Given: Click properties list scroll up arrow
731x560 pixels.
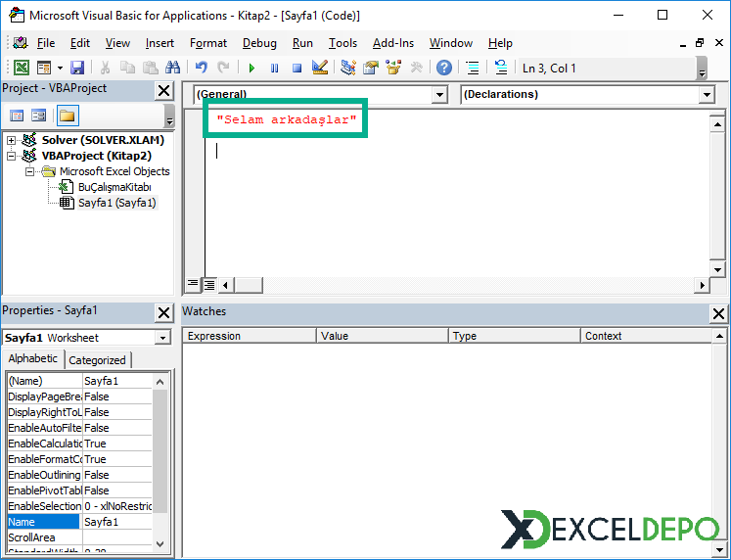Looking at the screenshot, I should (160, 382).
